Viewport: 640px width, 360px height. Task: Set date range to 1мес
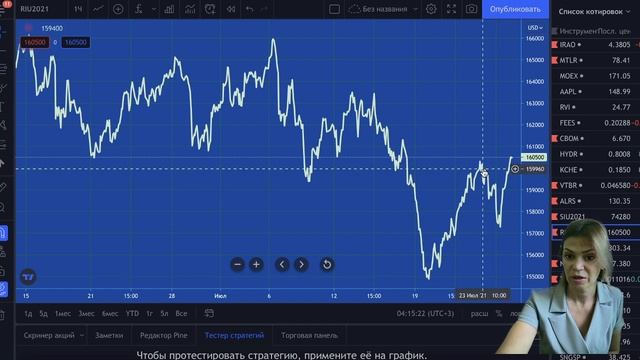tap(63, 313)
